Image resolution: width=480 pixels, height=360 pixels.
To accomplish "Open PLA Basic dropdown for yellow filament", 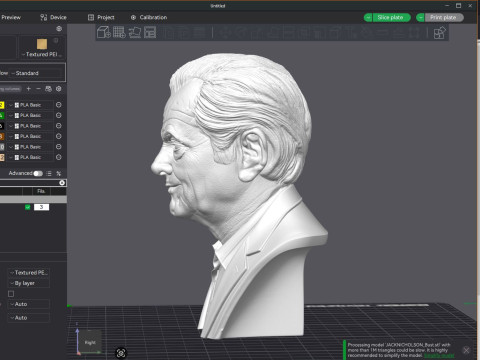I will coord(30,105).
